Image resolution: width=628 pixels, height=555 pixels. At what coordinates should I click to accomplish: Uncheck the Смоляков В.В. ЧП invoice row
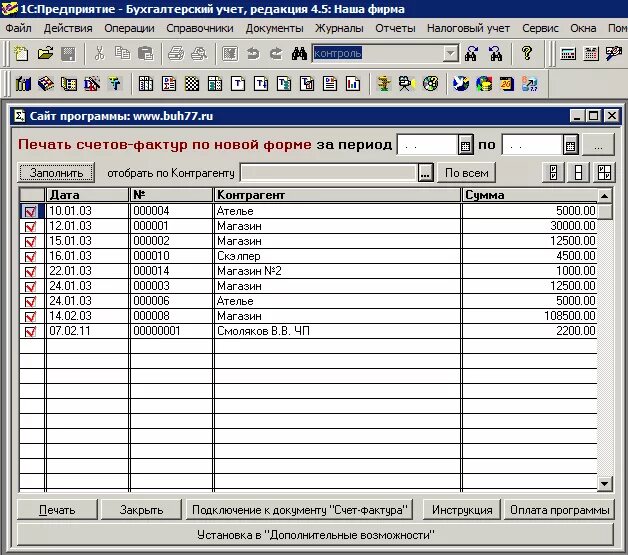pos(30,332)
